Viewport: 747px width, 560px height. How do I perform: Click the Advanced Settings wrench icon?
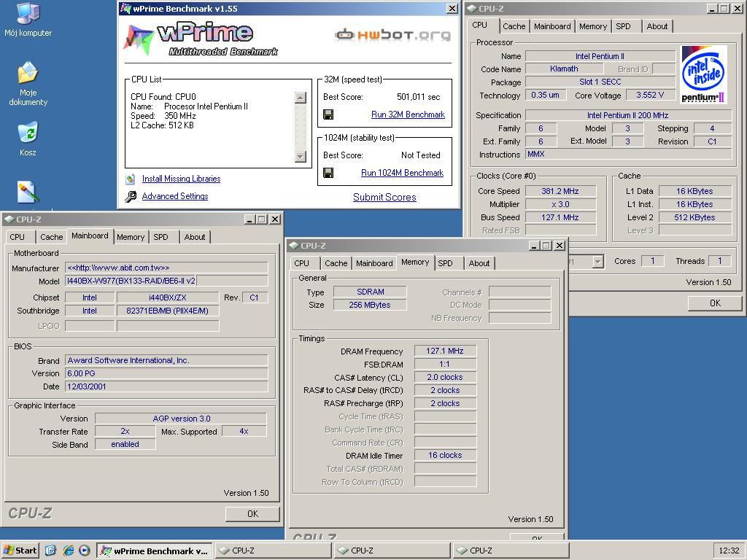[131, 196]
